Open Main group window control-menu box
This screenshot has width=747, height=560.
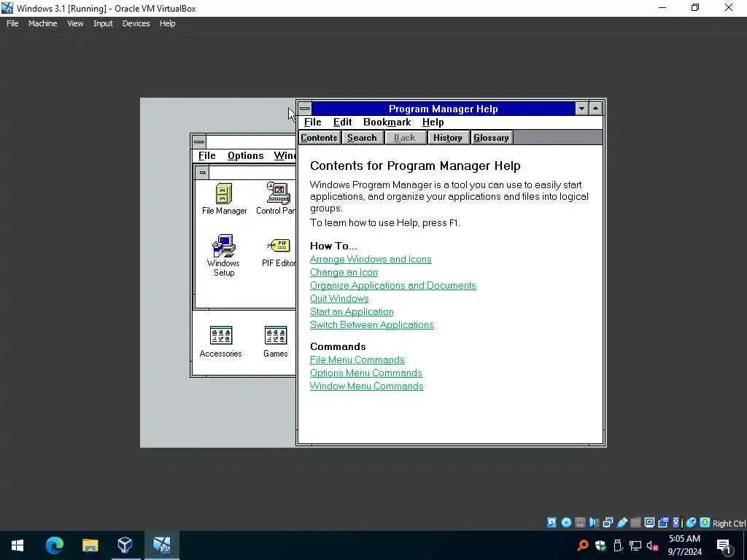[203, 172]
